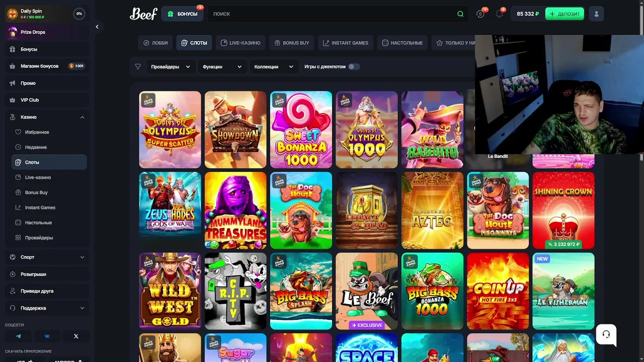Open Telegram social link
This screenshot has width=644, height=362.
(19, 336)
